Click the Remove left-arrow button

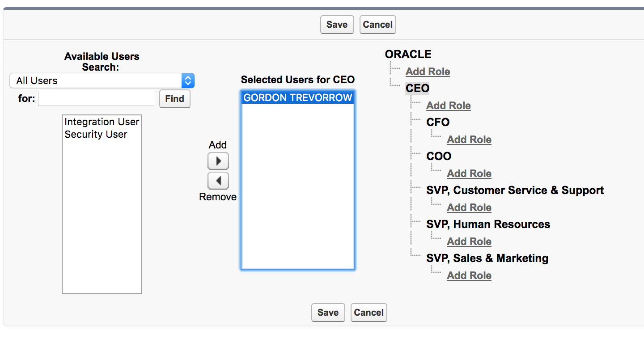click(x=218, y=181)
